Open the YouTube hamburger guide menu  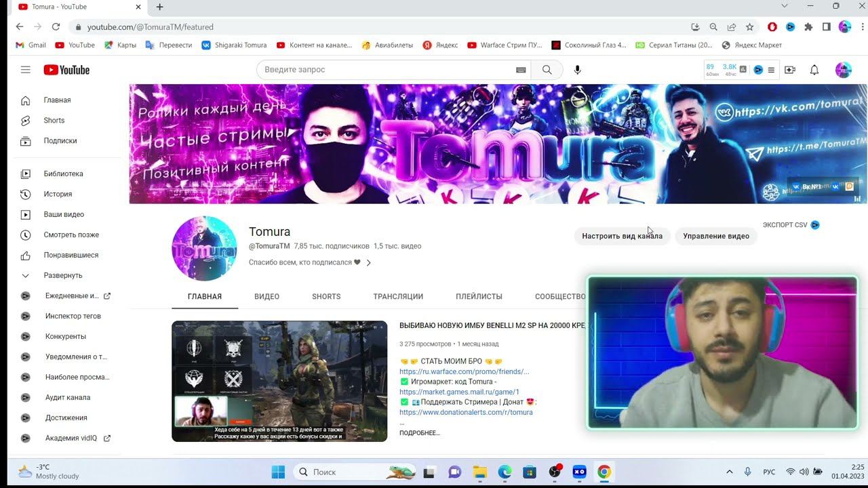26,70
